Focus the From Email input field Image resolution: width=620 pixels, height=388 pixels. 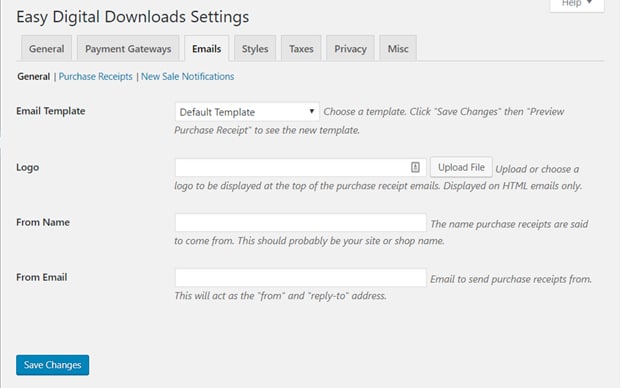(301, 277)
